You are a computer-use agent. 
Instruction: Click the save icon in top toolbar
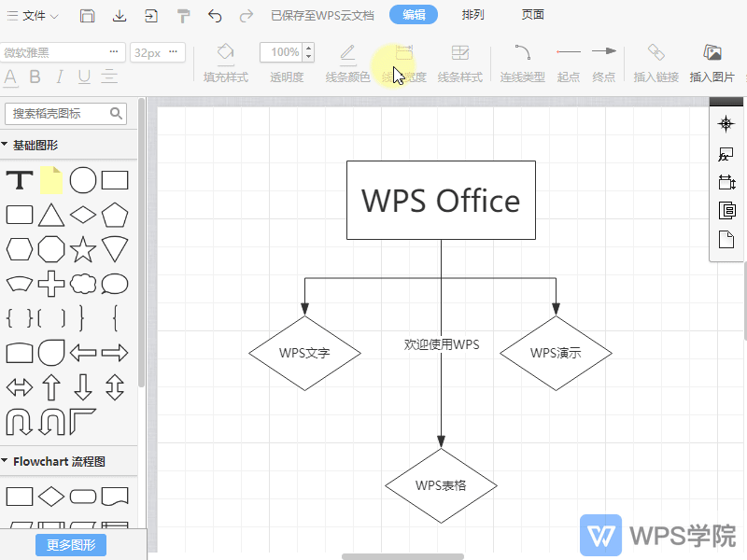(87, 16)
